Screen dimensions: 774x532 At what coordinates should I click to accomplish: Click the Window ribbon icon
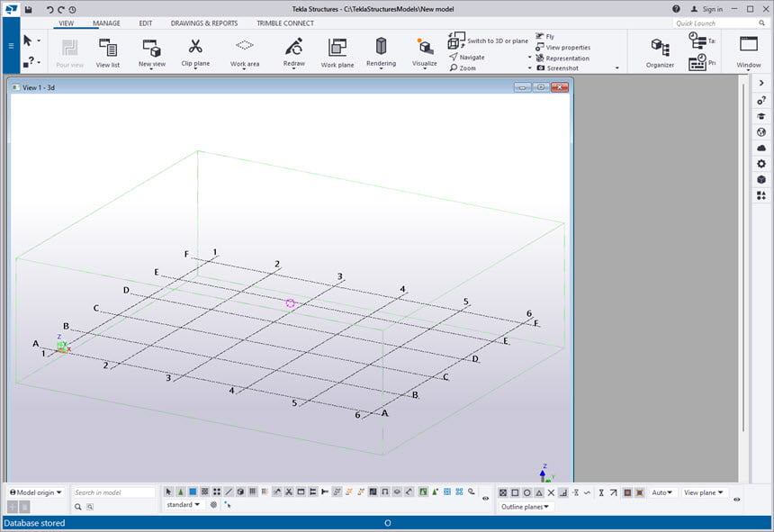pos(748,44)
